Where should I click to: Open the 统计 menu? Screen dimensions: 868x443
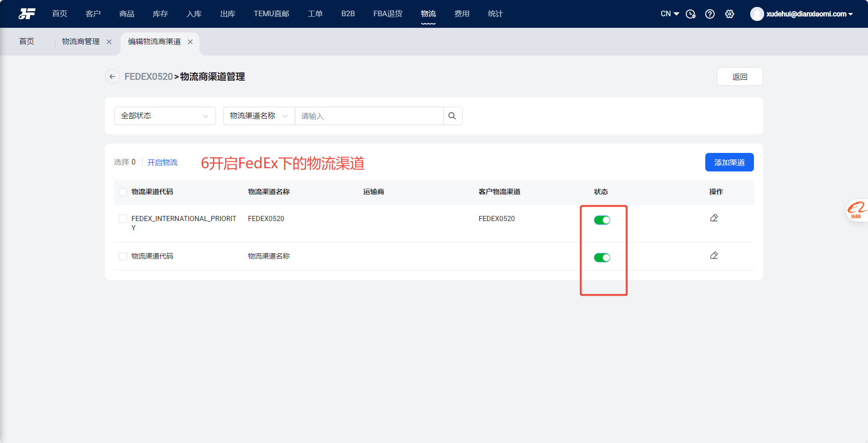(495, 14)
